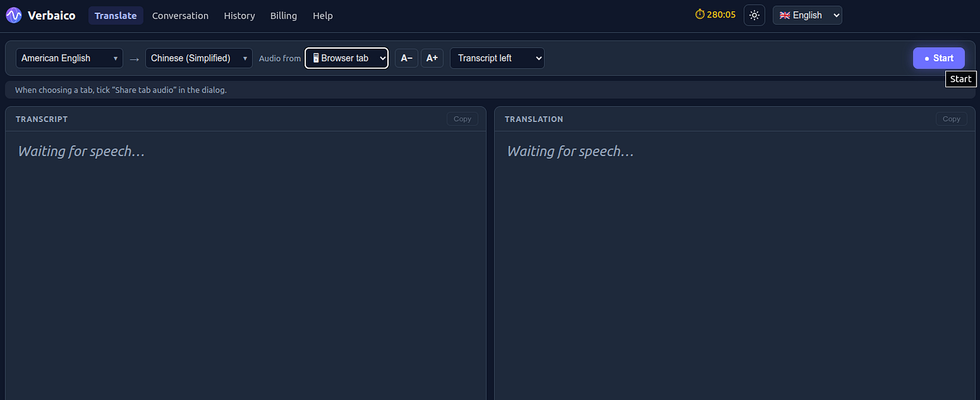The height and width of the screenshot is (400, 980).
Task: Click "Waiting for speech…" in the Translation panel
Action: (x=571, y=151)
